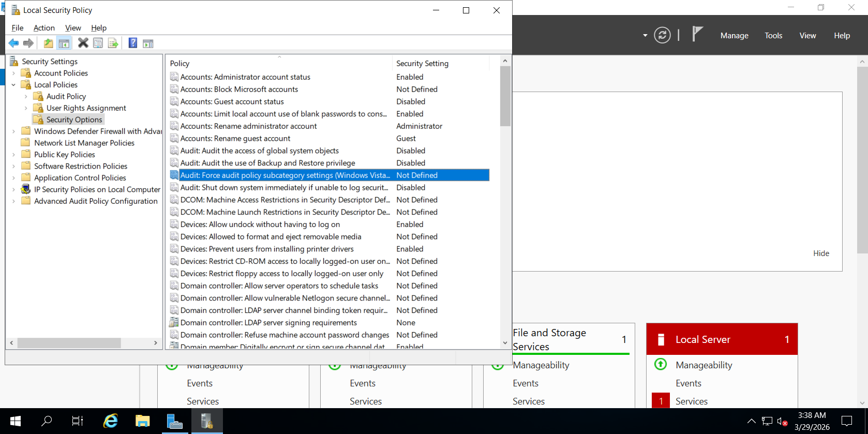The width and height of the screenshot is (868, 434).
Task: Click the Server Manager refresh icon
Action: [662, 35]
